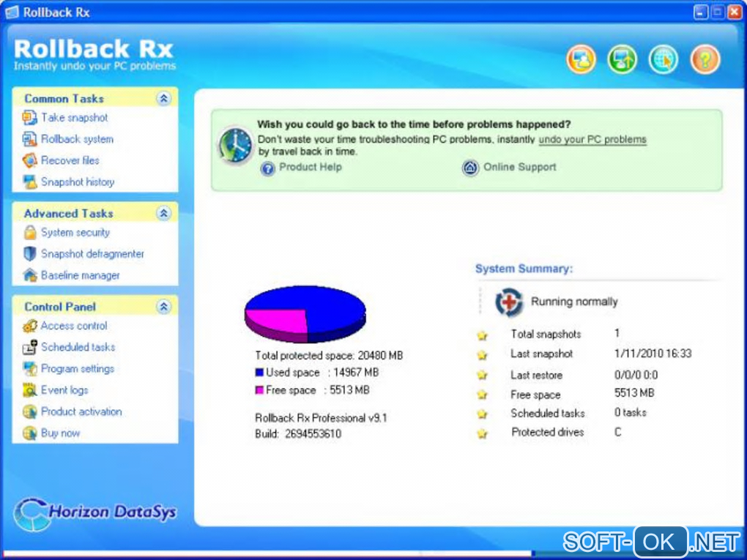The width and height of the screenshot is (747, 560).
Task: Click the Program settings icon
Action: coord(29,368)
